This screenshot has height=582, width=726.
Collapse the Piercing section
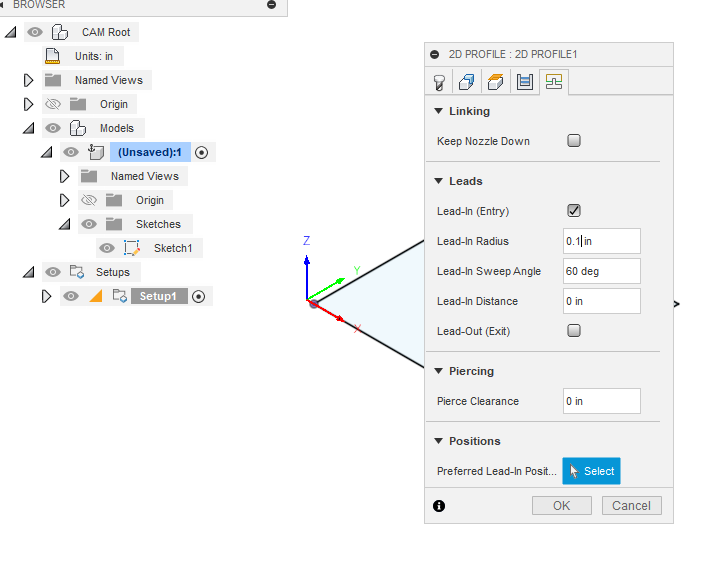(x=438, y=371)
